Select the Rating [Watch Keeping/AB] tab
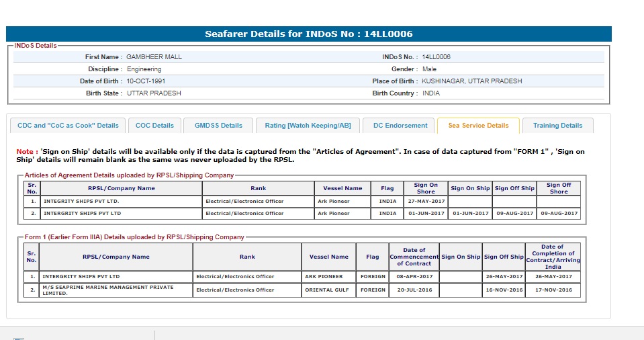 (308, 126)
